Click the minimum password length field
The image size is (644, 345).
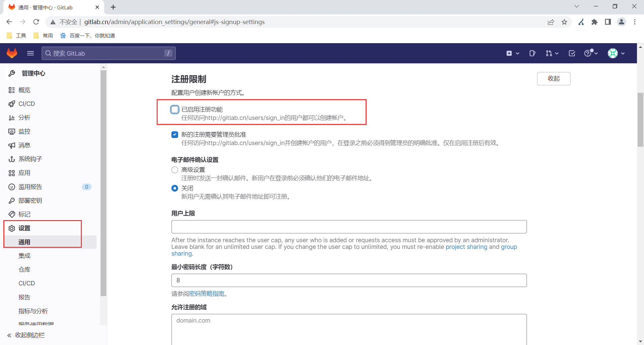(x=349, y=280)
